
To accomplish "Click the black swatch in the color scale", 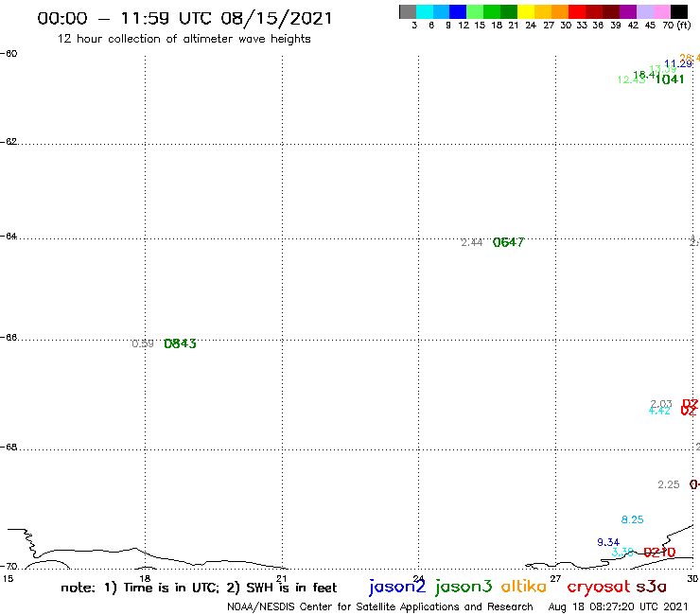I will pos(679,11).
